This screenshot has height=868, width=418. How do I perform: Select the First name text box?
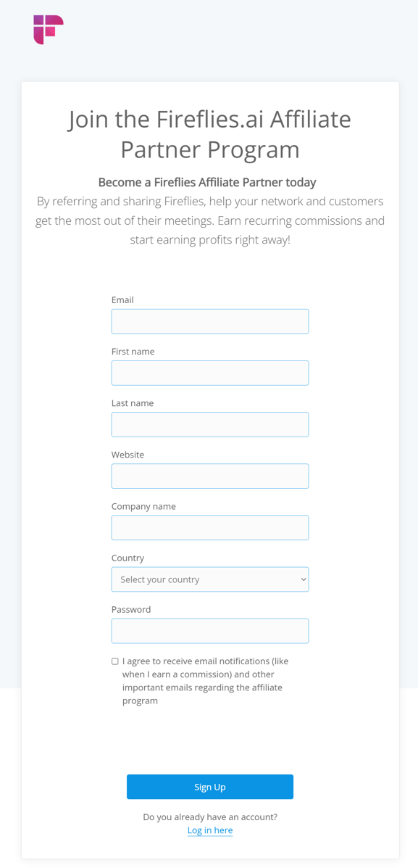pos(209,373)
